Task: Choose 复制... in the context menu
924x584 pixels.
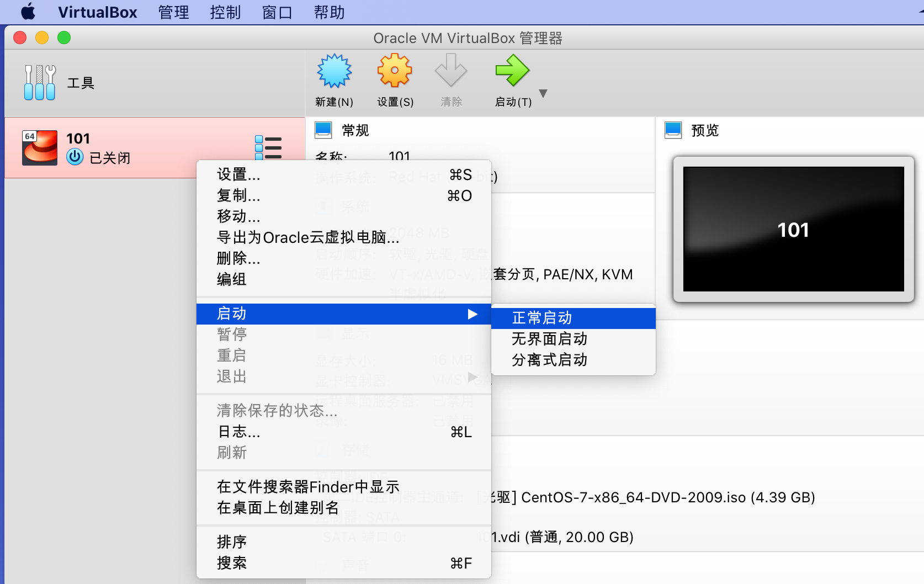Action: (x=343, y=196)
